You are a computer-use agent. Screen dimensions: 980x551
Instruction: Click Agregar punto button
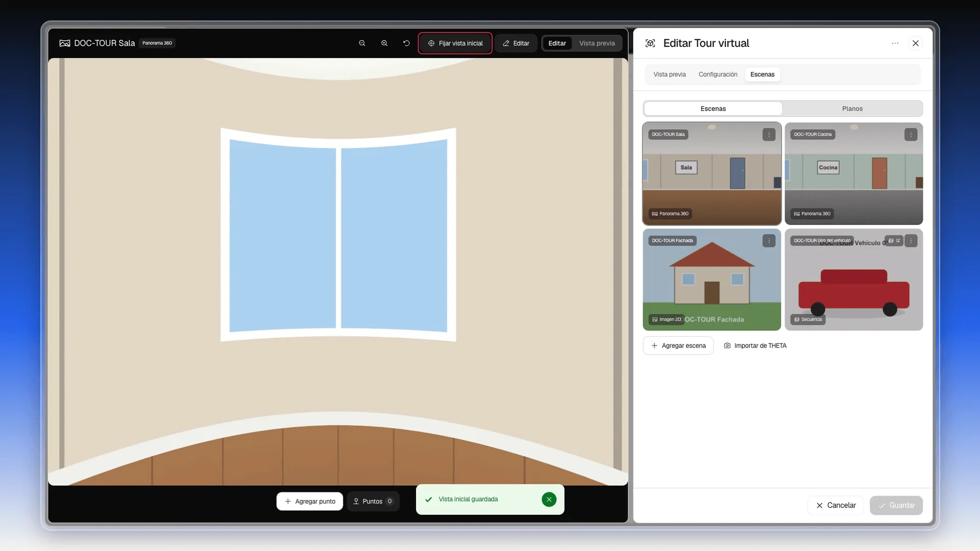pyautogui.click(x=309, y=502)
